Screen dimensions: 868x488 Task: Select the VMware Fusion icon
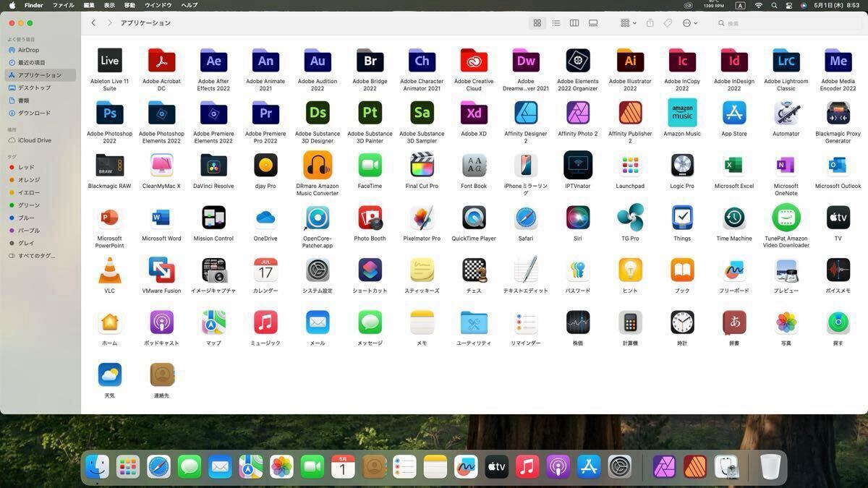point(161,270)
